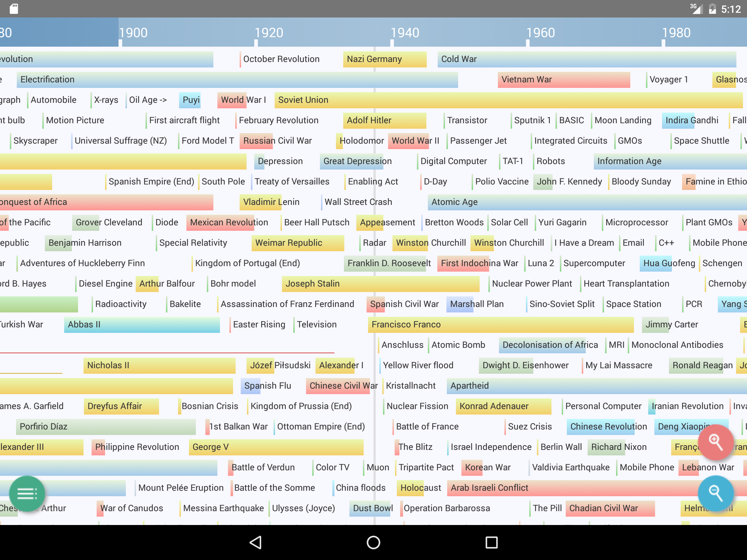Select the 1940 year marker
747x560 pixels.
click(x=405, y=33)
